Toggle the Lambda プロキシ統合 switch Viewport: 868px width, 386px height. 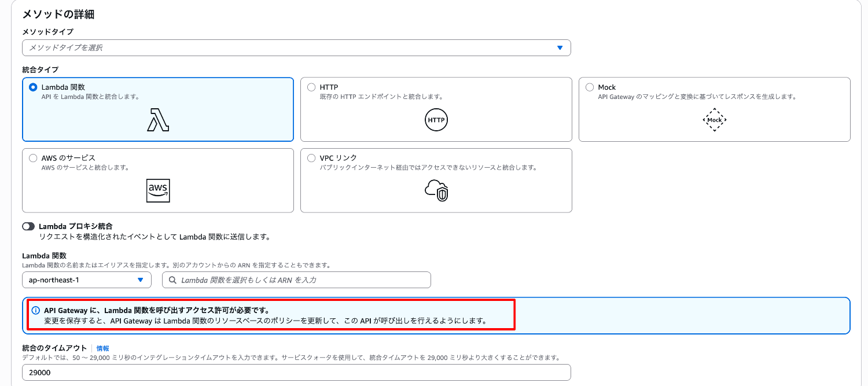click(28, 226)
